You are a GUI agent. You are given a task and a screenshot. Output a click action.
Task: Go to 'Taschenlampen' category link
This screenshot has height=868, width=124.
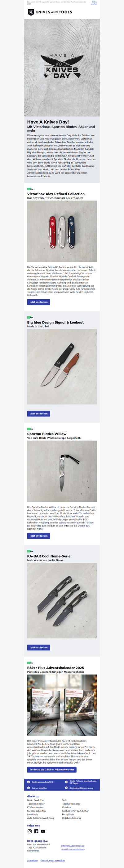[x=71, y=804]
